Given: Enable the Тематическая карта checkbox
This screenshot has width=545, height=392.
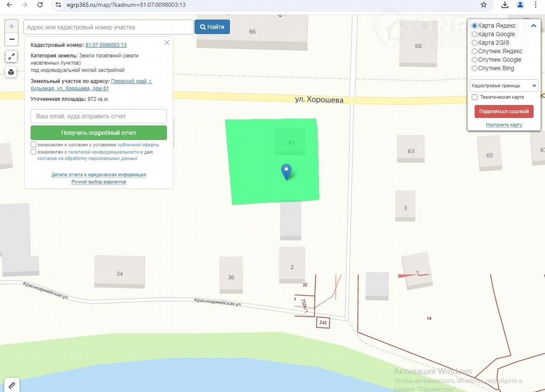Looking at the screenshot, I should 475,97.
